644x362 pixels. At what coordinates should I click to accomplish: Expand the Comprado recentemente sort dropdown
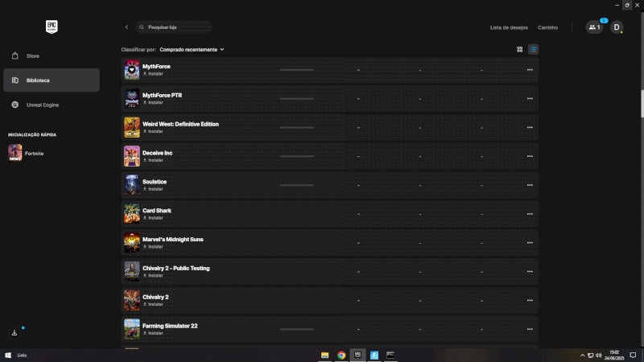pyautogui.click(x=192, y=50)
